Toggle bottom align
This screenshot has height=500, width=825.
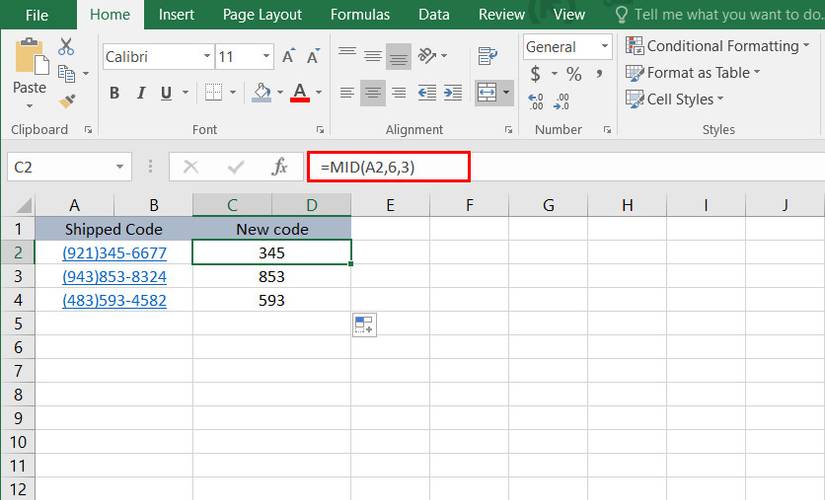[x=398, y=56]
